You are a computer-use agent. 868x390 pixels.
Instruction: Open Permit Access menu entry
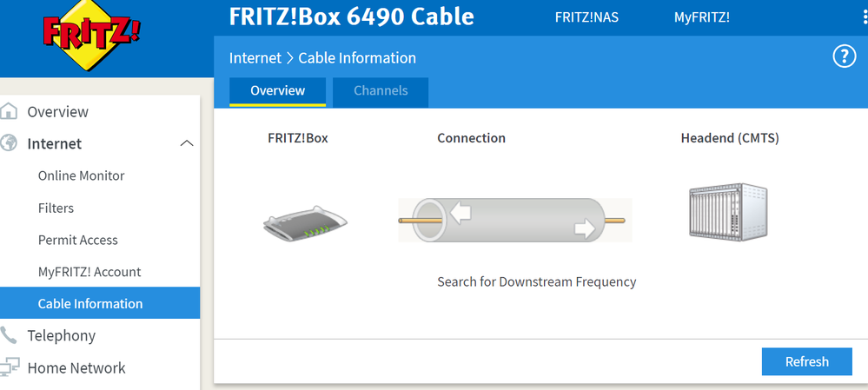[77, 240]
